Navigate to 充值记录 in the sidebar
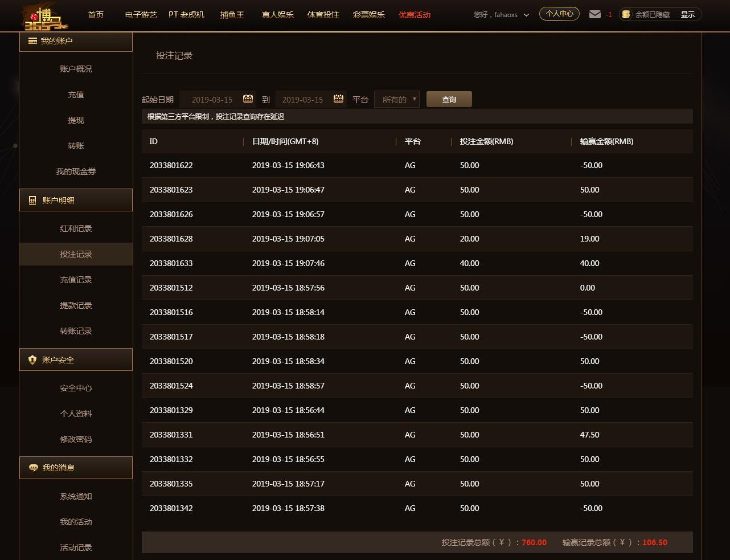730x560 pixels. [x=76, y=280]
